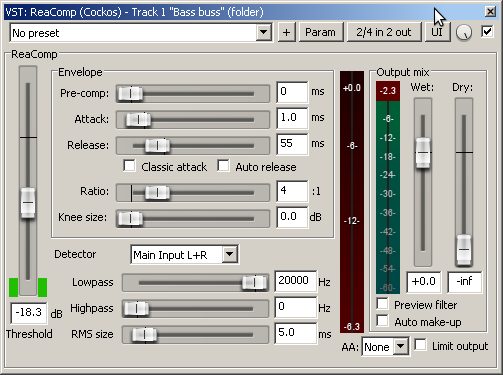503x375 pixels.
Task: Click the Lowpass slider handle
Action: click(255, 283)
